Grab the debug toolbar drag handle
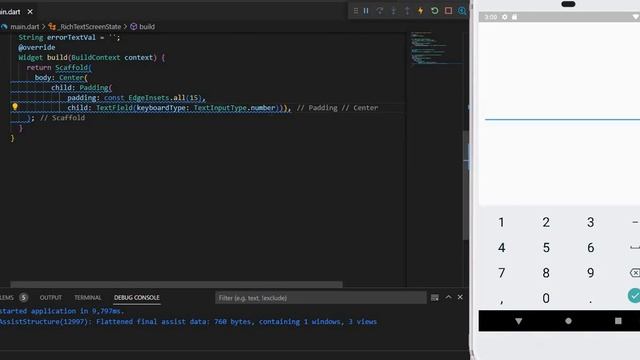 (x=356, y=11)
